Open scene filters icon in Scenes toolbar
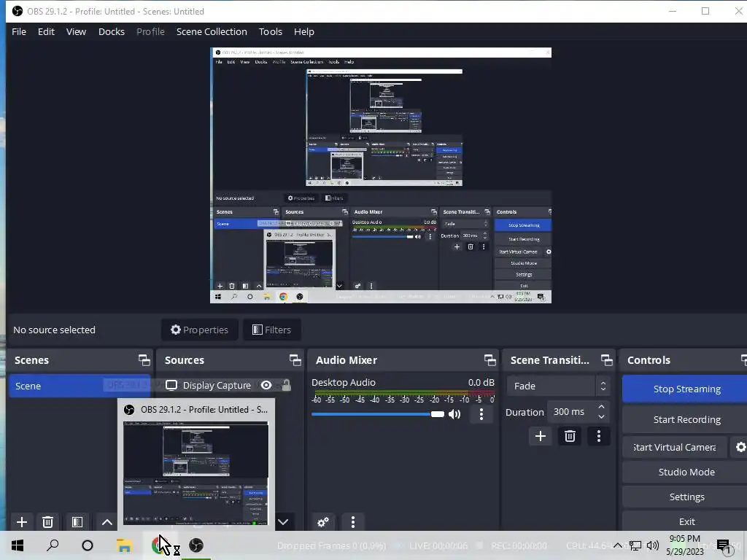 coord(77,522)
